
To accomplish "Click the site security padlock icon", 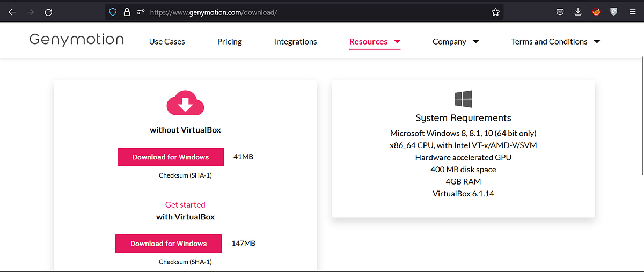I will 127,11.
